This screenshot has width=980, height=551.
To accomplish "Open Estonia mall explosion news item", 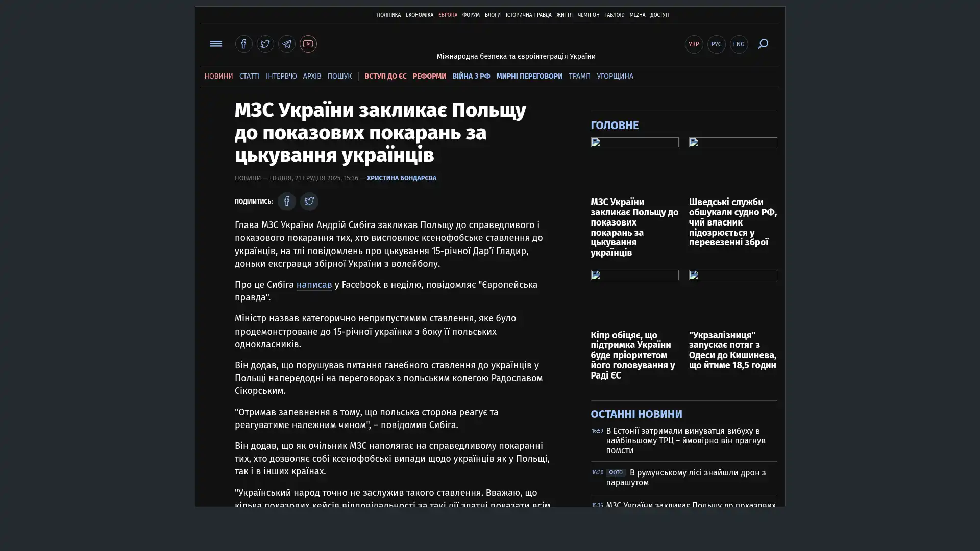I will click(x=685, y=440).
